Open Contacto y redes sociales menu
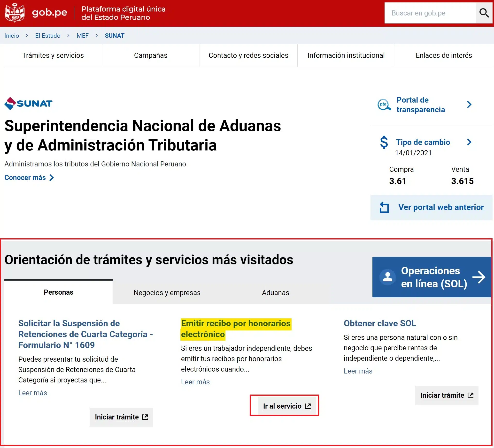 point(248,55)
